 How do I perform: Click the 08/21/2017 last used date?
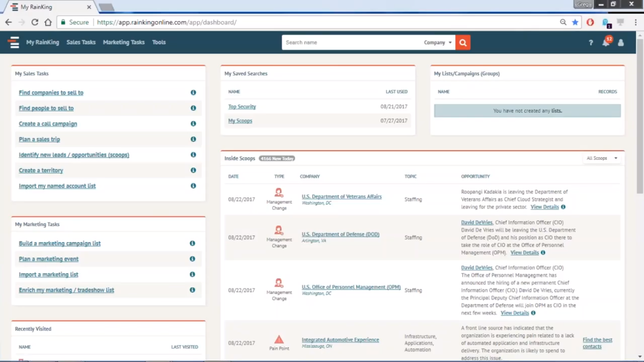point(394,107)
